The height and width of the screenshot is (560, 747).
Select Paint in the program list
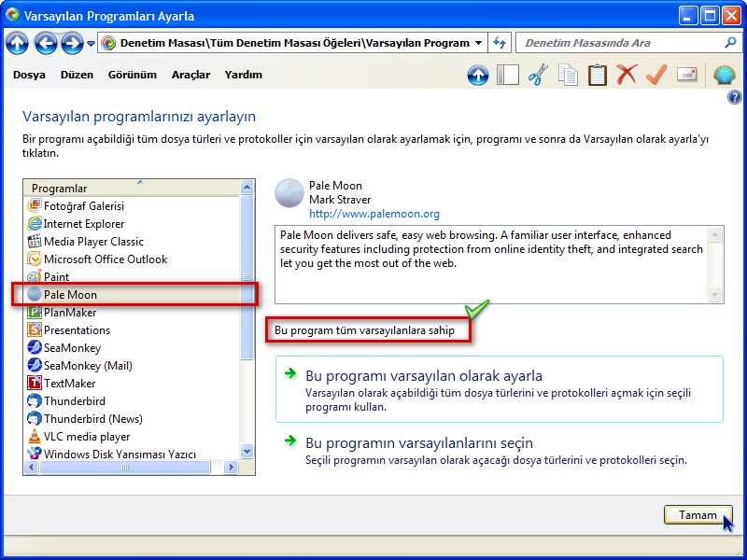click(132, 276)
